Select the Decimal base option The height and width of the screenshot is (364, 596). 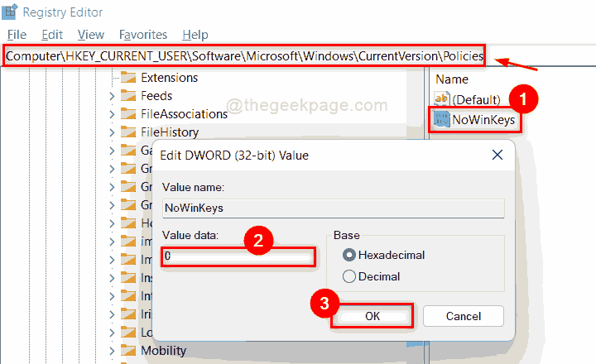click(x=372, y=276)
